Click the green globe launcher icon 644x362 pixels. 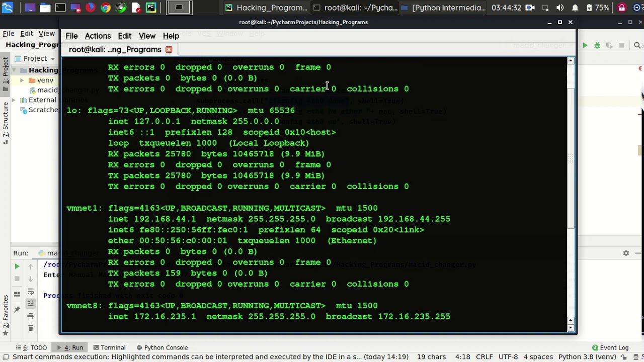[121, 8]
